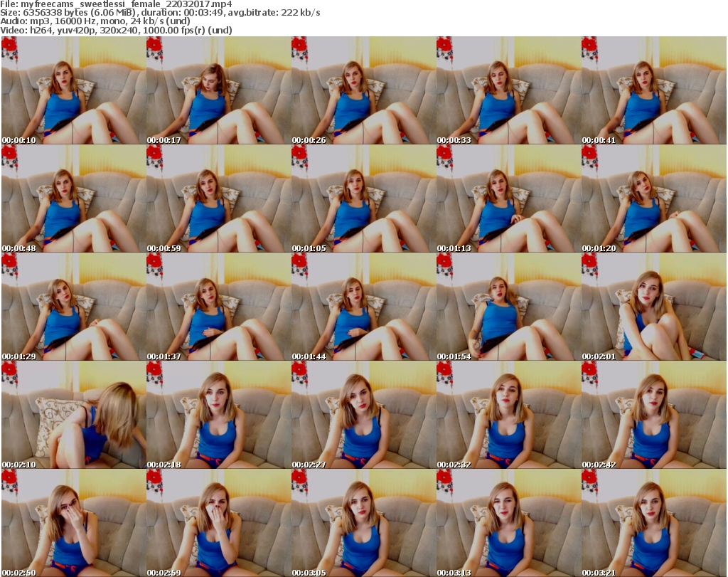This screenshot has width=728, height=577.
Task: Select the thumbnail timestamped 00:00:17
Action: click(218, 90)
